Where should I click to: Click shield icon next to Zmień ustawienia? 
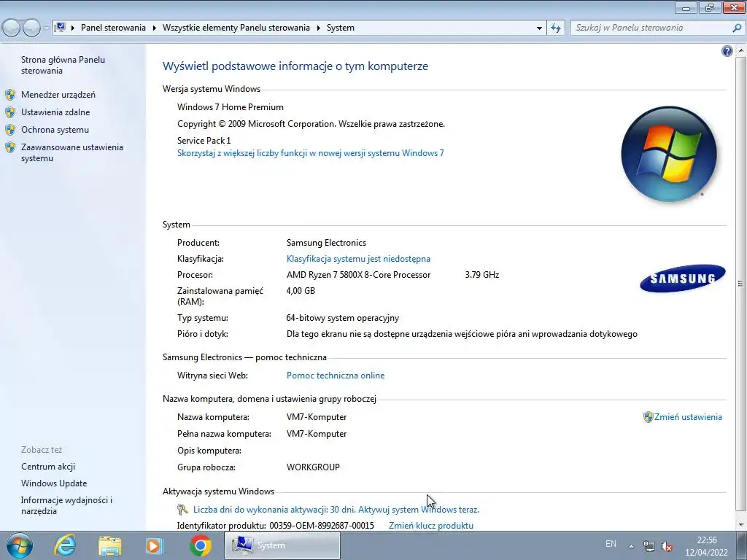pyautogui.click(x=648, y=417)
